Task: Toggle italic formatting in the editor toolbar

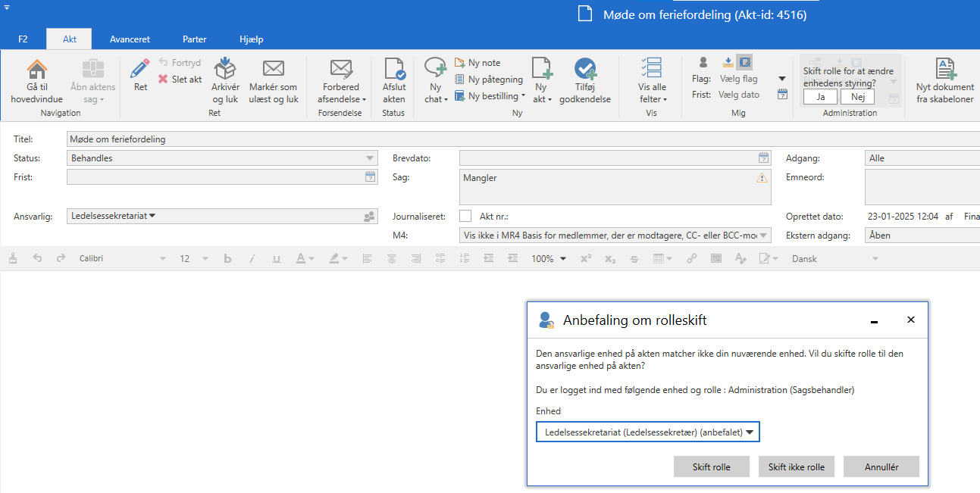Action: click(x=252, y=259)
